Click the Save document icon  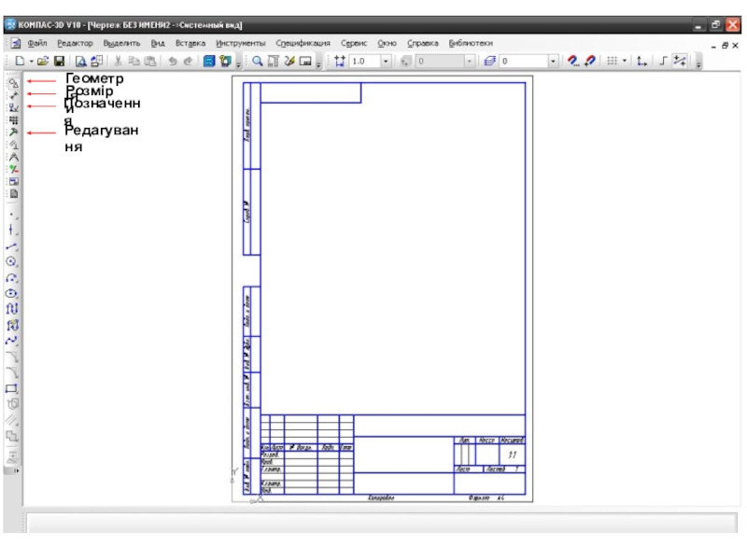[x=59, y=62]
